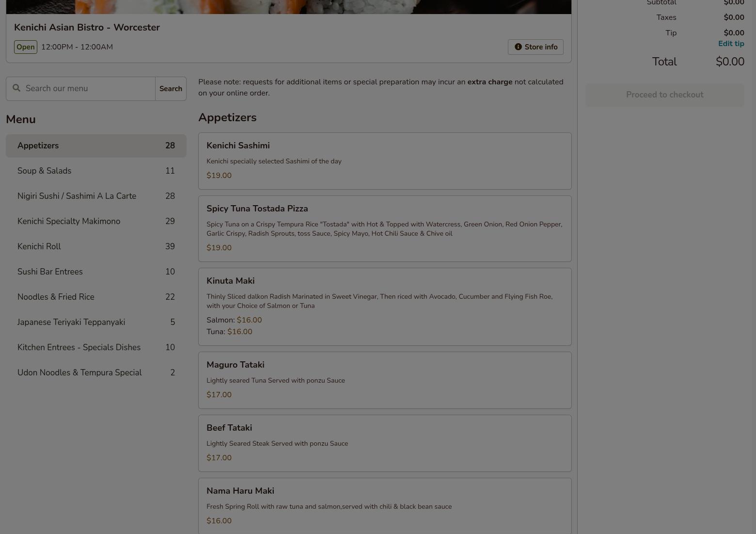Select Noodles & Fried Rice category
This screenshot has height=534, width=756.
click(x=96, y=297)
